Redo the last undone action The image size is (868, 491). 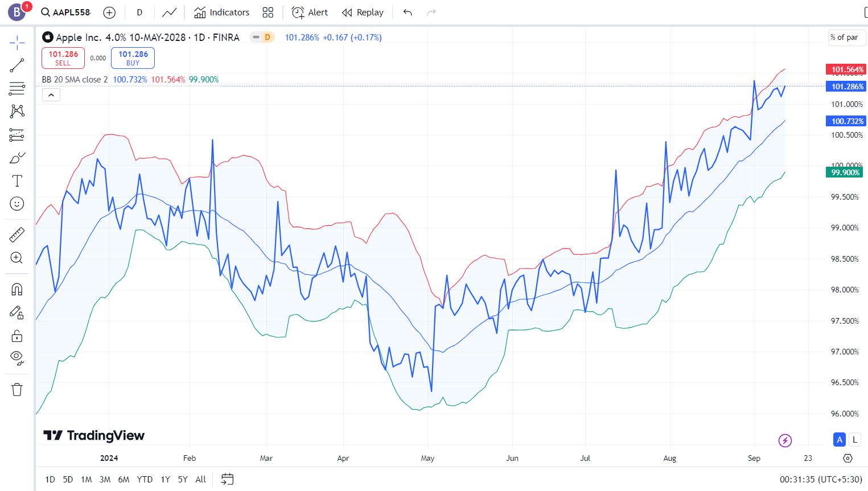click(431, 13)
